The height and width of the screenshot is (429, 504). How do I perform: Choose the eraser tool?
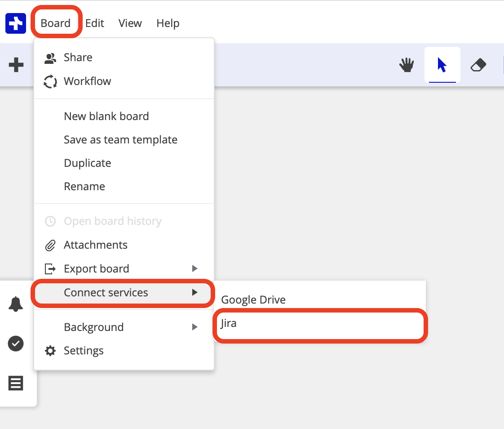478,65
